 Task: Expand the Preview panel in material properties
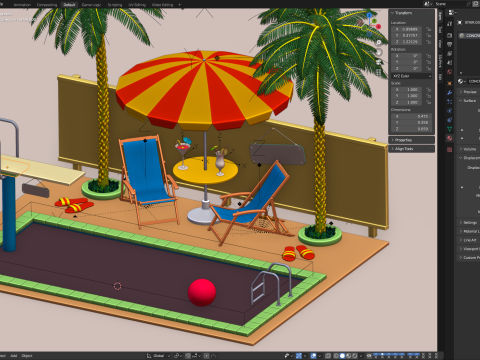tap(469, 92)
